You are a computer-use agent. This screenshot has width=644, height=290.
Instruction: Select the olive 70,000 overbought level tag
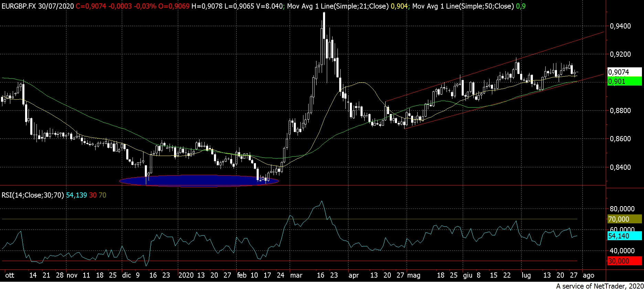click(x=624, y=219)
